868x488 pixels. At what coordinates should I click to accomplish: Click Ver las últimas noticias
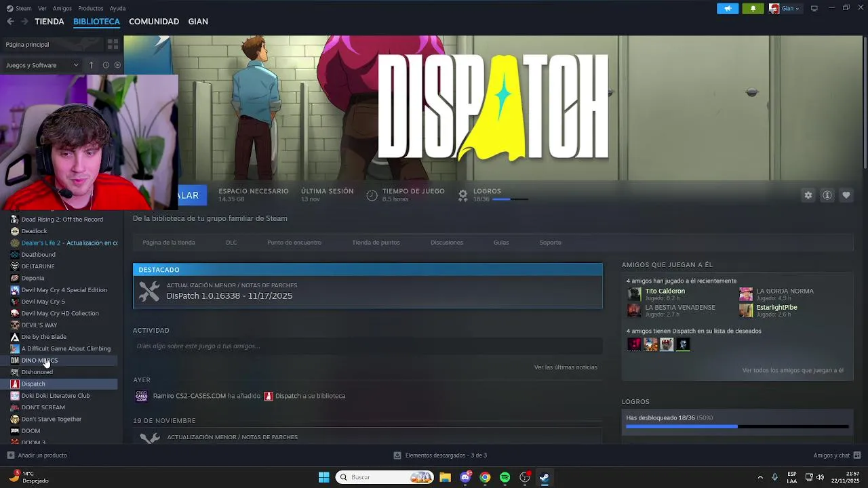pos(566,367)
